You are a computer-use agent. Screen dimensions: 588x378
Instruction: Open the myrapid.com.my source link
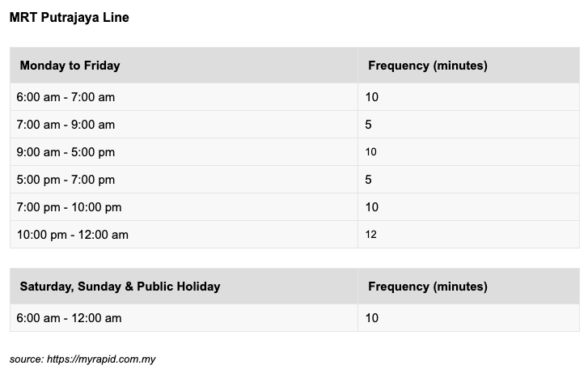101,359
